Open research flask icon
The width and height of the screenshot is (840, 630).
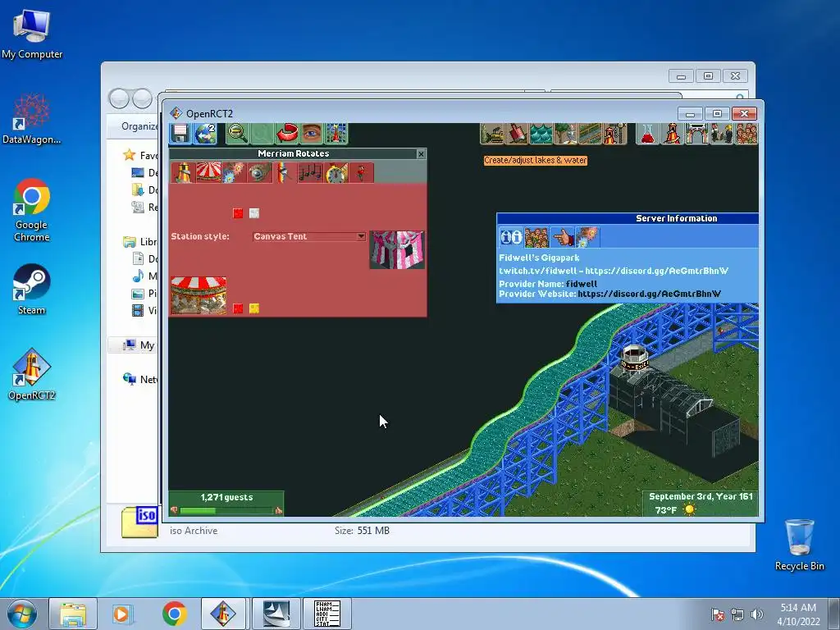(647, 134)
